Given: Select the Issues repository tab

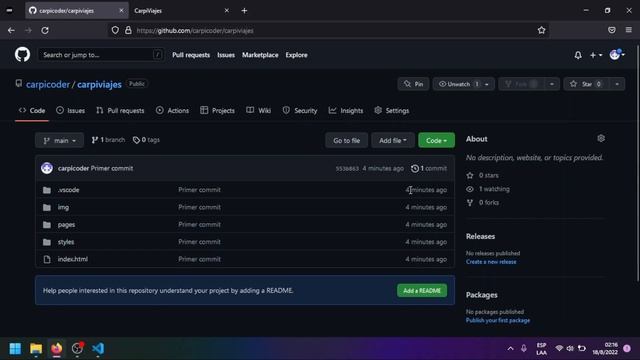Looking at the screenshot, I should pos(71,111).
